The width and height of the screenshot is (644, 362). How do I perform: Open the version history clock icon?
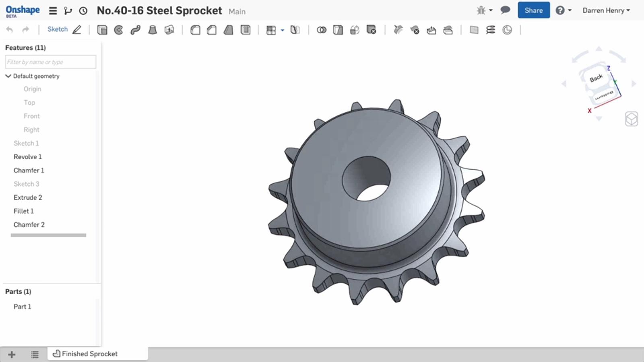83,11
